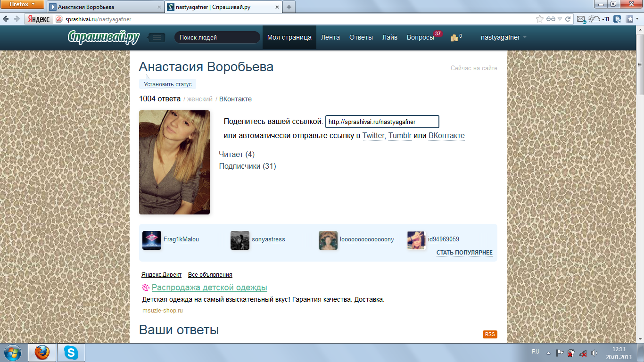
Task: Go back with the browser back arrow
Action: coord(6,19)
